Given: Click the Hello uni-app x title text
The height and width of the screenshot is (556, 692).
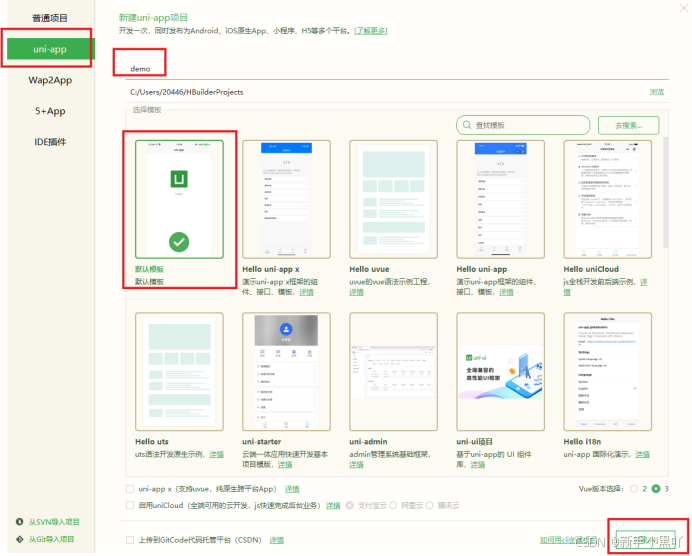Looking at the screenshot, I should click(x=271, y=269).
